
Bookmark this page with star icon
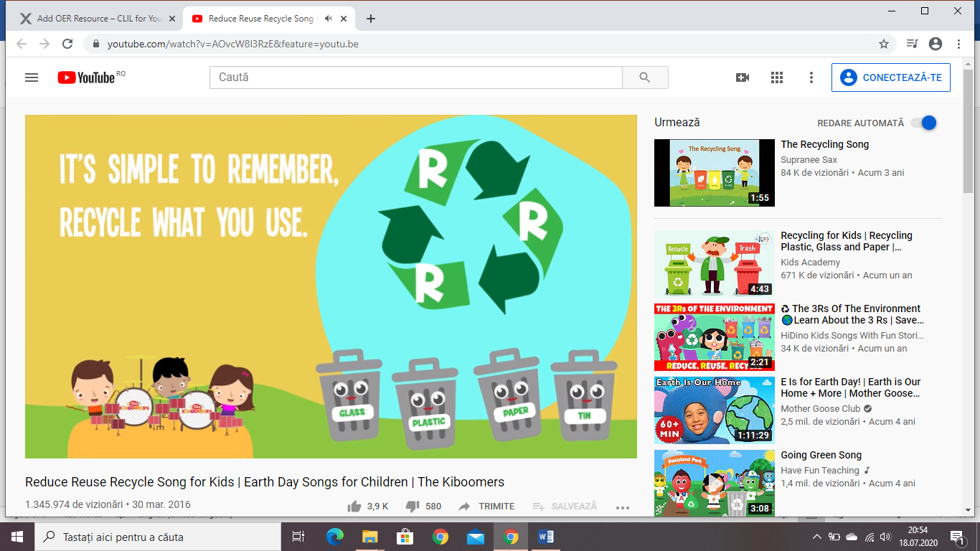tap(884, 44)
